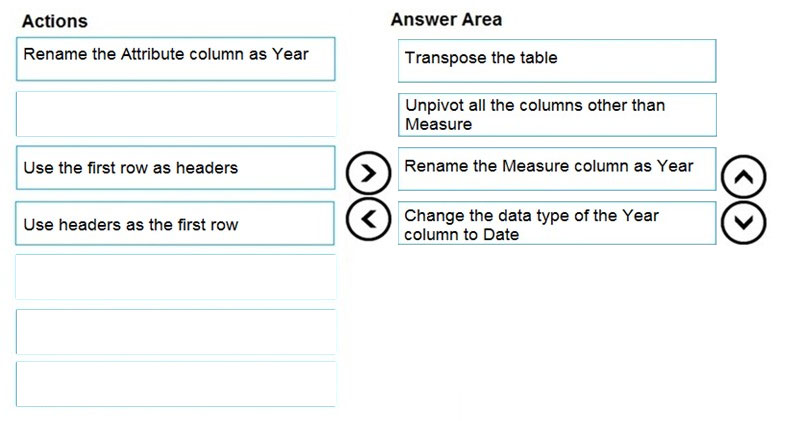This screenshot has width=787, height=421.
Task: Choose 'Unpivot all the columns other than Measure'
Action: (x=556, y=115)
